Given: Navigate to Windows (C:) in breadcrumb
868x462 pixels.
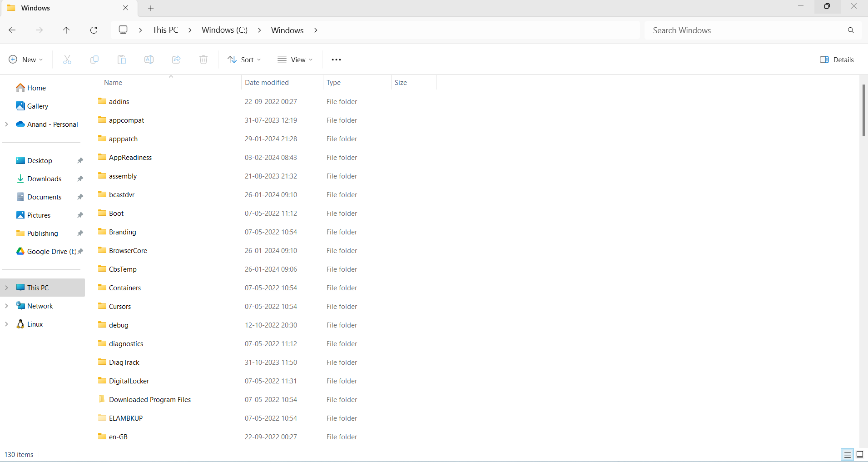Looking at the screenshot, I should [224, 30].
